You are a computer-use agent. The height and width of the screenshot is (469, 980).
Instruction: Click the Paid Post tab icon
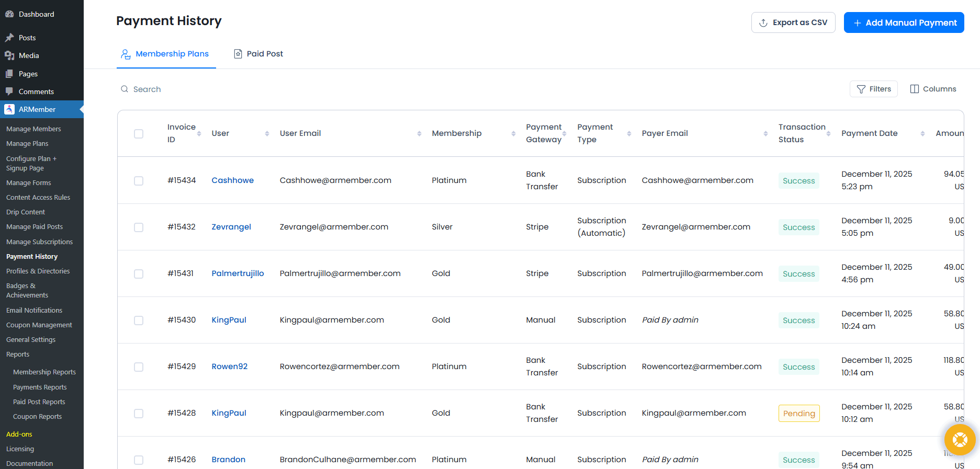[238, 54]
